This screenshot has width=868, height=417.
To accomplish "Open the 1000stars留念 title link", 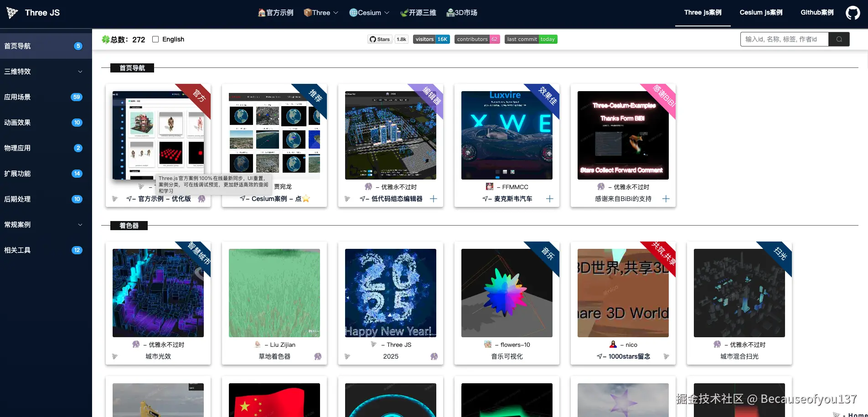I will (623, 356).
